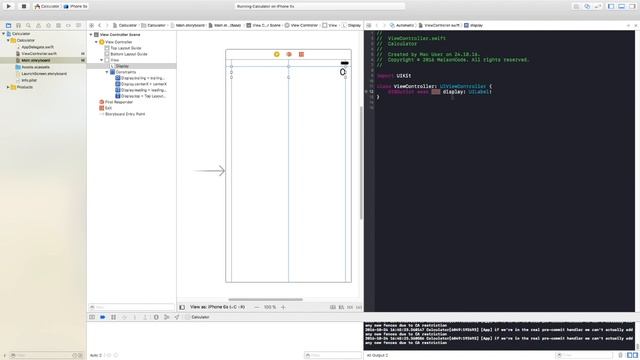This screenshot has height=360, width=640.
Task: Click ViewController.swift in the assistant jump bar
Action: pos(439,25)
